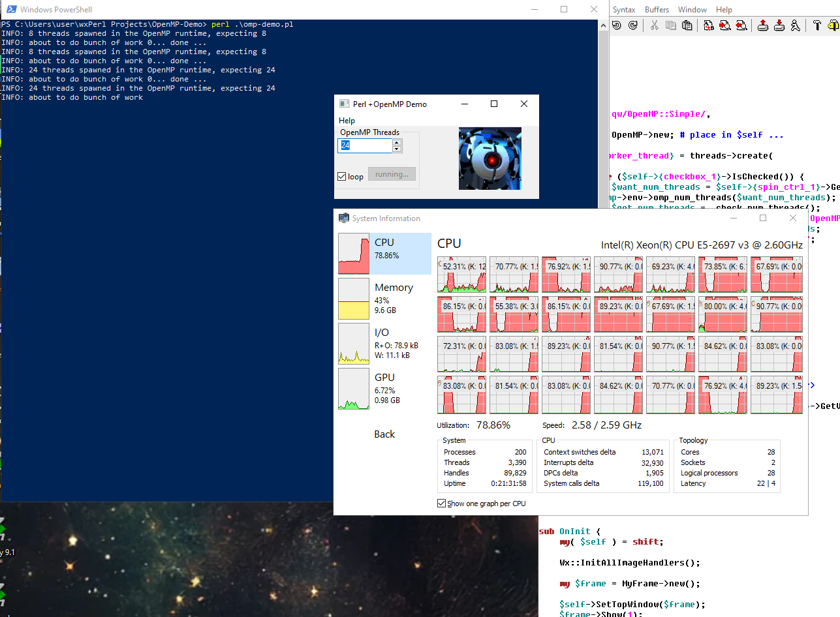840x617 pixels.
Task: Click the Find Next toolbar icon
Action: 725,25
